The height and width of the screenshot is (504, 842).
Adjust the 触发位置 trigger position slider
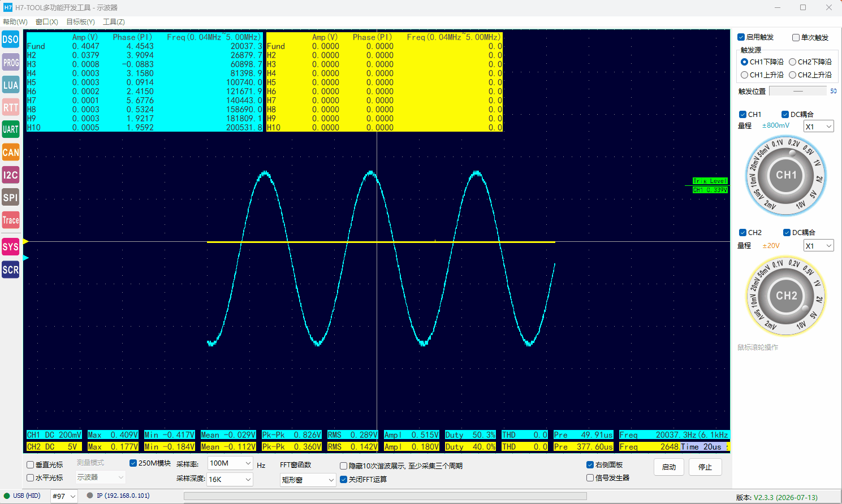click(798, 91)
